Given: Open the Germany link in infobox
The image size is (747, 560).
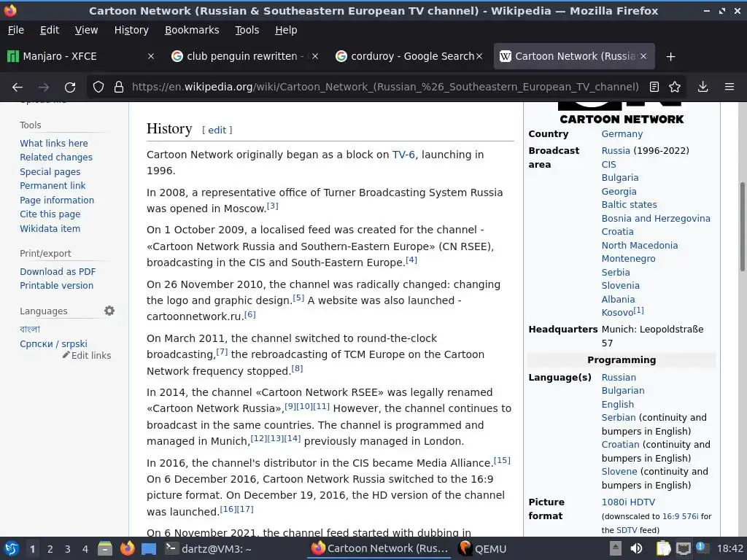Looking at the screenshot, I should pos(622,134).
